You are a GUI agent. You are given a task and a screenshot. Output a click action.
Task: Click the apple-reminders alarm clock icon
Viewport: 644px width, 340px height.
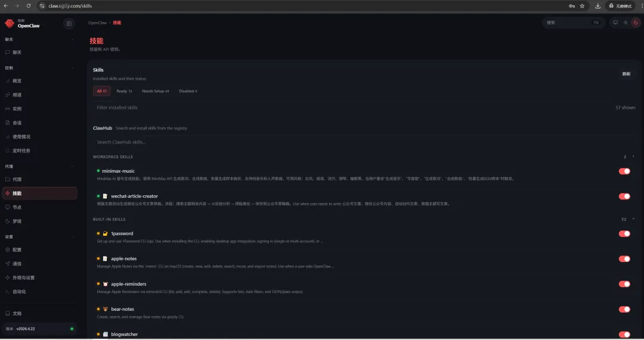click(x=105, y=284)
